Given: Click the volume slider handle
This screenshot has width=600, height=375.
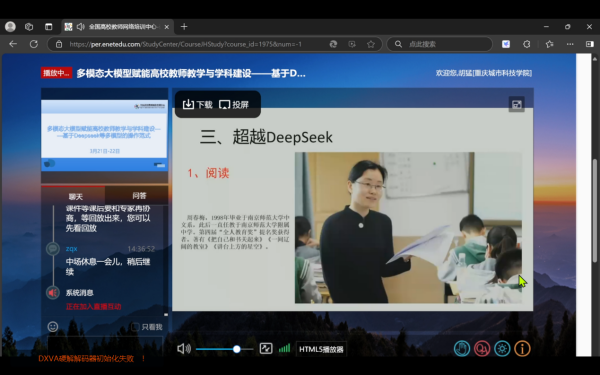Looking at the screenshot, I should 237,349.
